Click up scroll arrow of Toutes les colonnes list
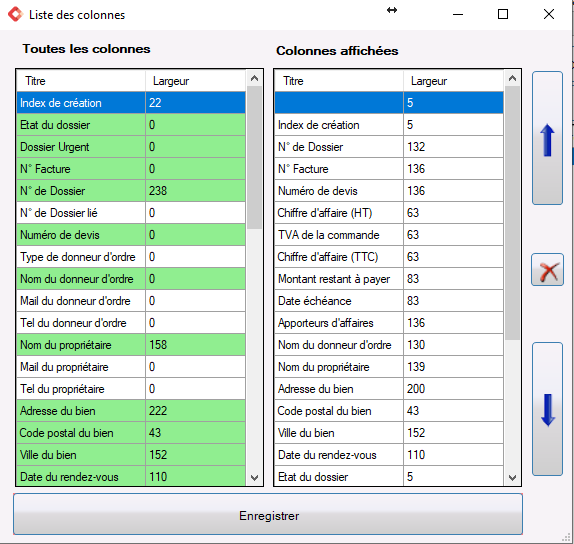The width and height of the screenshot is (574, 544). (254, 78)
